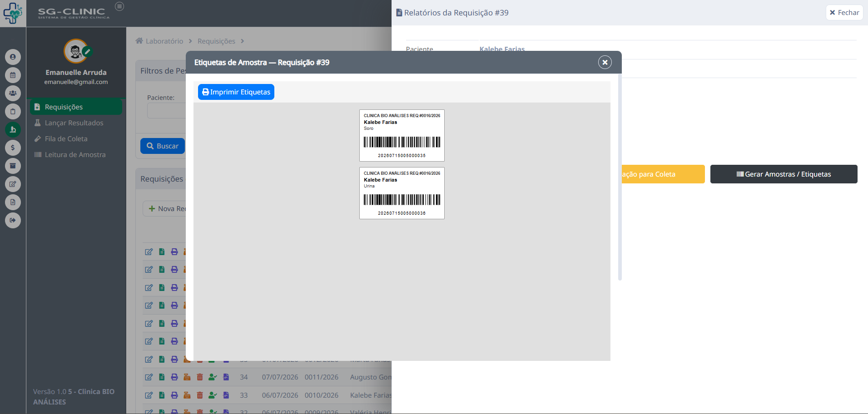
Task: Open the results file icon for requisition 34
Action: 226,377
